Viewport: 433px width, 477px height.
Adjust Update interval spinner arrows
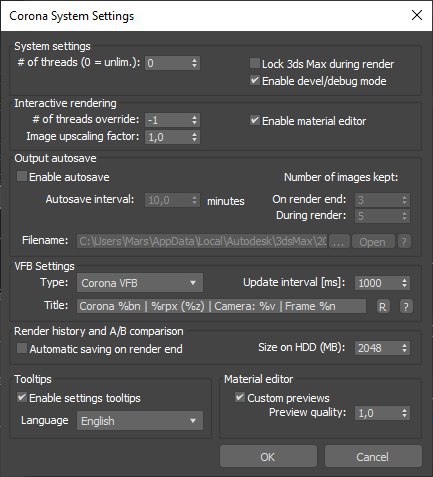[405, 283]
